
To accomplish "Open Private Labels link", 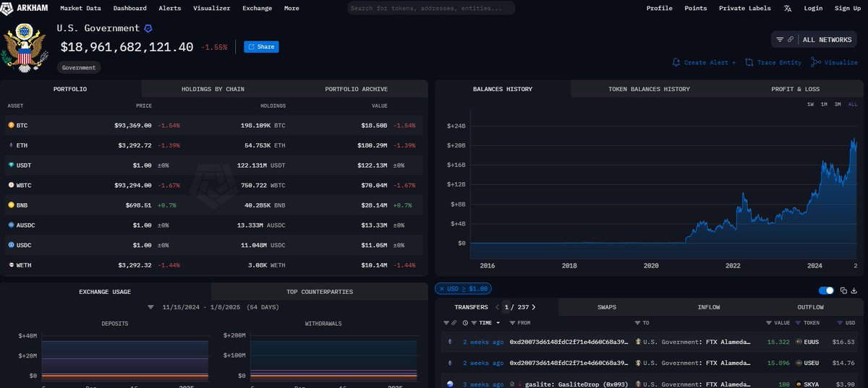I will point(745,9).
